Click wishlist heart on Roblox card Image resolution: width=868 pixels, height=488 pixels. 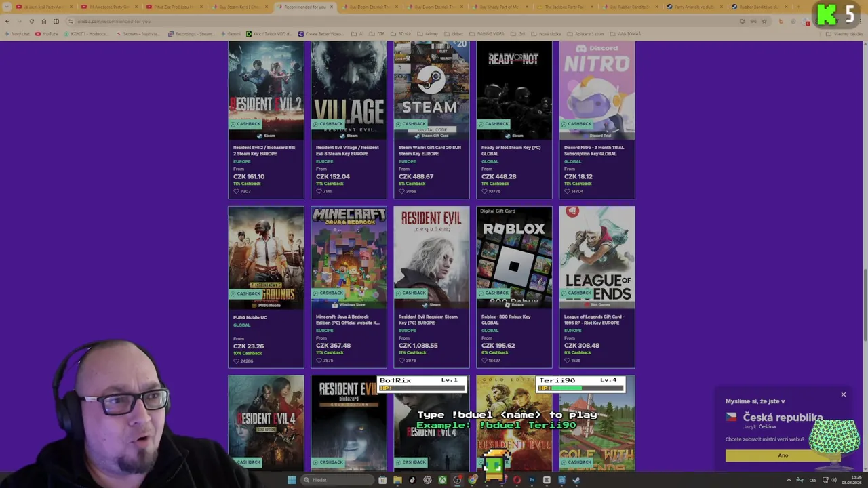[x=485, y=361]
